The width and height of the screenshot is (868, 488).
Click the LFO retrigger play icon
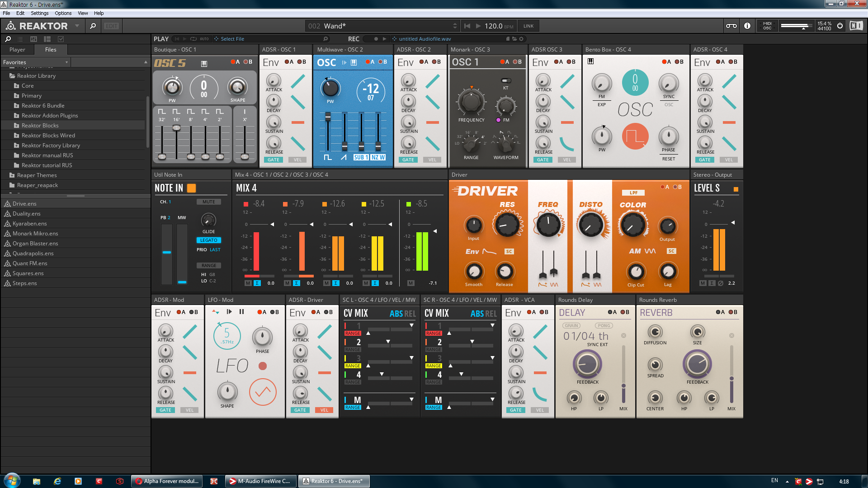(x=229, y=312)
